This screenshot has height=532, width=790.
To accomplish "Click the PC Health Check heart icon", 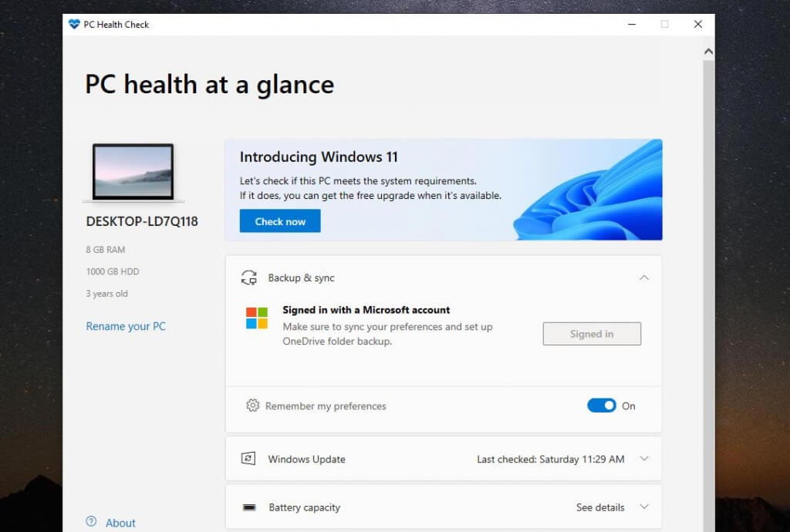I will 74,24.
